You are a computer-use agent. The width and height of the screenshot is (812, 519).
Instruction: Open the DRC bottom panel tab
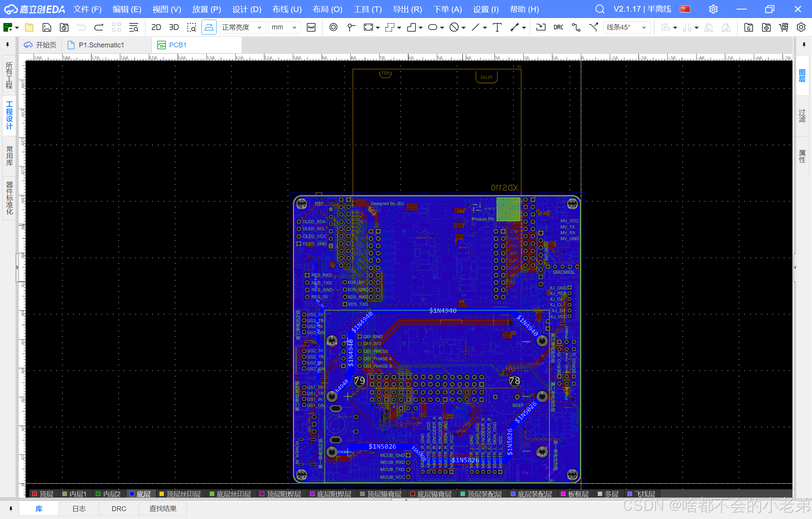(119, 509)
